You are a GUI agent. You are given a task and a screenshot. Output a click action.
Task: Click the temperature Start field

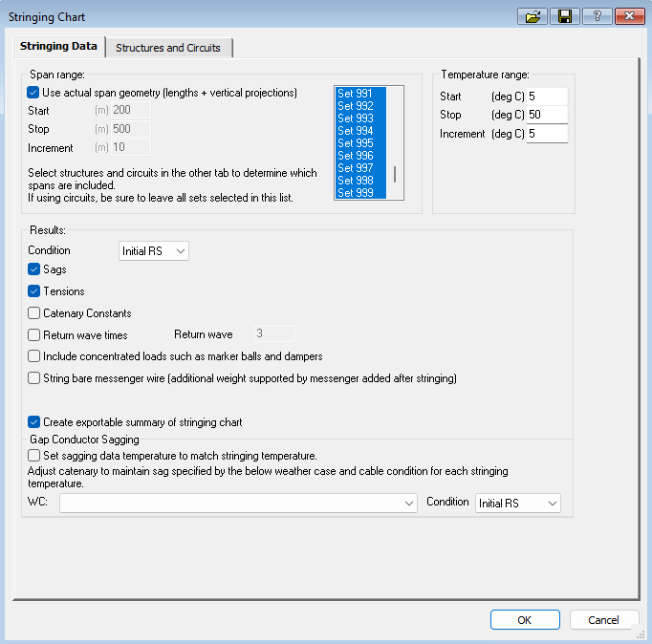coord(547,97)
